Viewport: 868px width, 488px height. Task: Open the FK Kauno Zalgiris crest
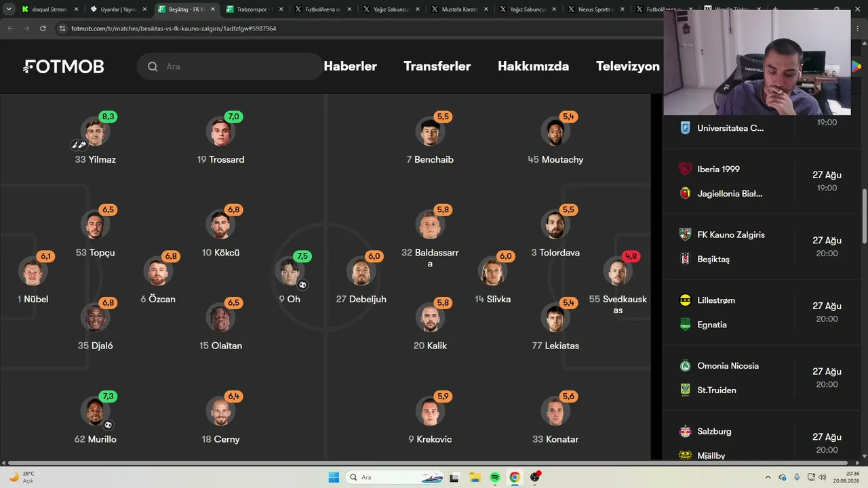685,235
